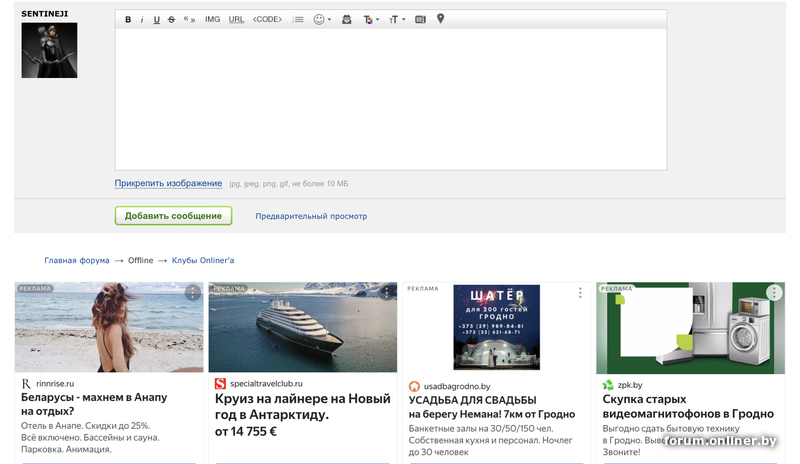Click inside the message text area
This screenshot has height=464, width=800.
(391, 99)
